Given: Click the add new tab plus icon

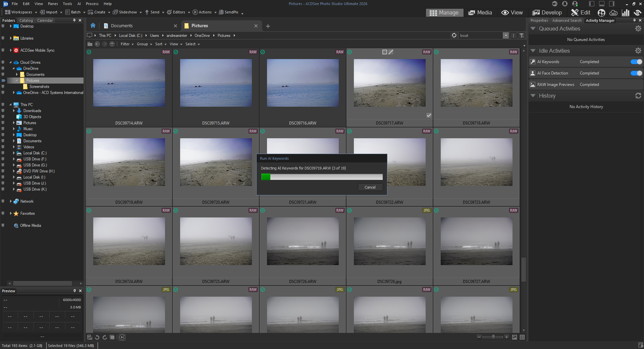Looking at the screenshot, I should click(x=268, y=26).
